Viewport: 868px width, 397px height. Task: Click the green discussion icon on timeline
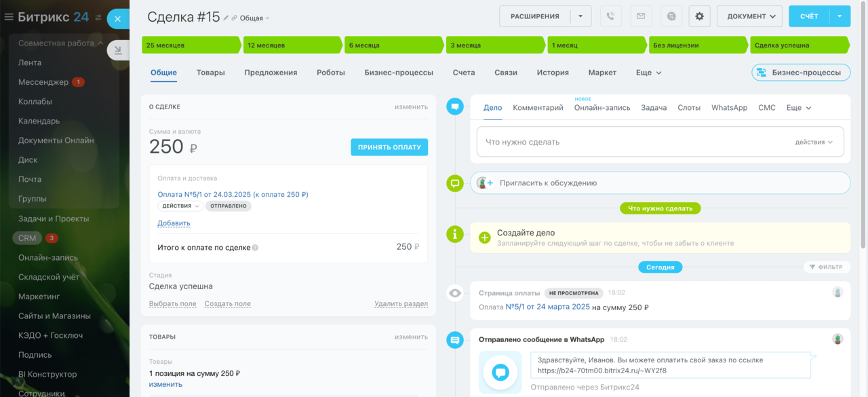pyautogui.click(x=455, y=183)
